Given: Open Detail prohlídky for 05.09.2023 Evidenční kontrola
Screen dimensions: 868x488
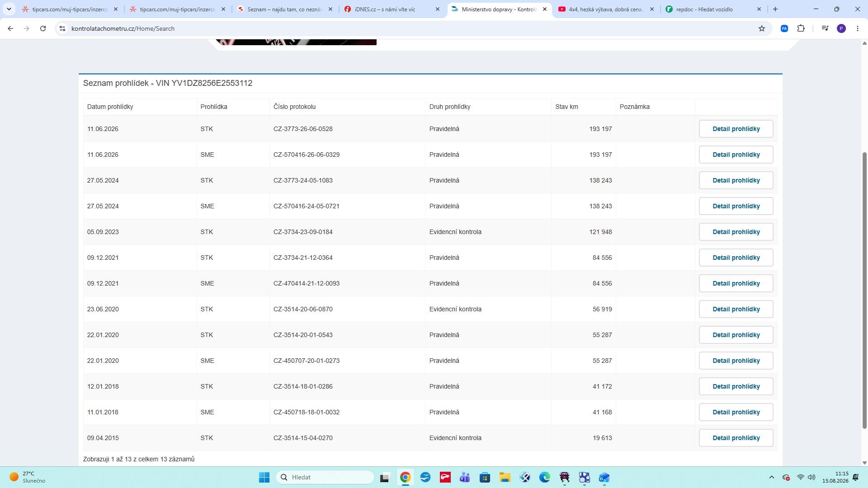Looking at the screenshot, I should tap(736, 232).
